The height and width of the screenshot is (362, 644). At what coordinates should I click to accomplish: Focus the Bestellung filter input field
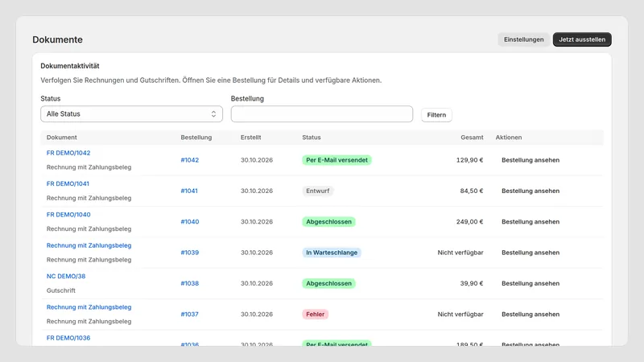pyautogui.click(x=321, y=114)
